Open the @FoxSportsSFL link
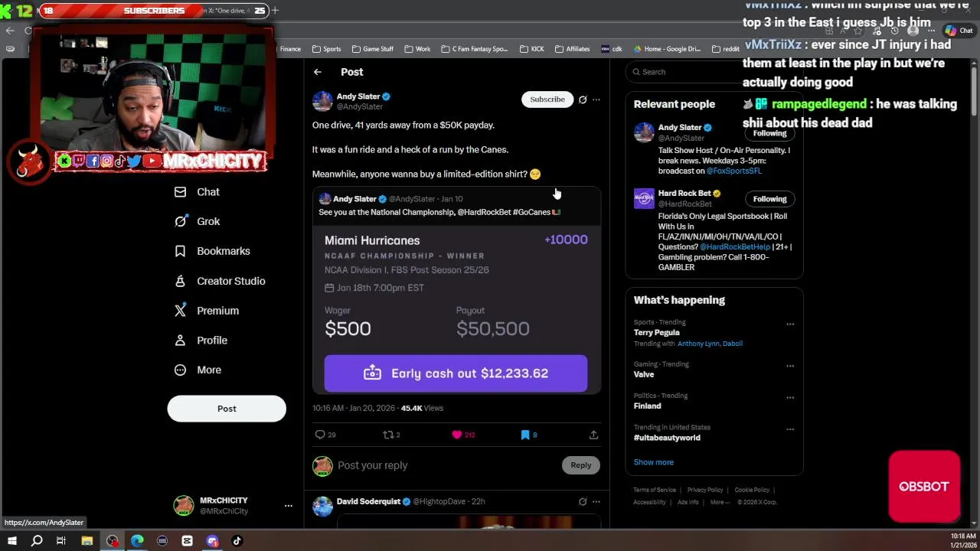The height and width of the screenshot is (551, 980). [x=733, y=171]
